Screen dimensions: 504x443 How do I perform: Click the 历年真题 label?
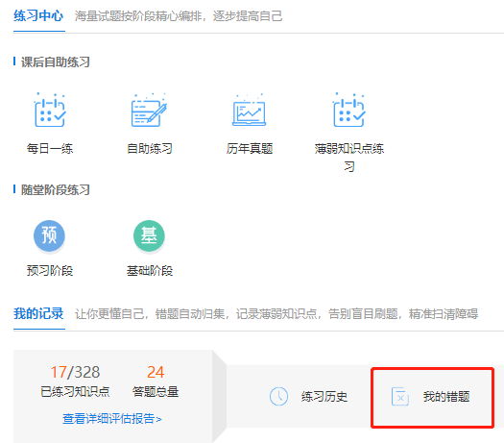click(x=250, y=149)
